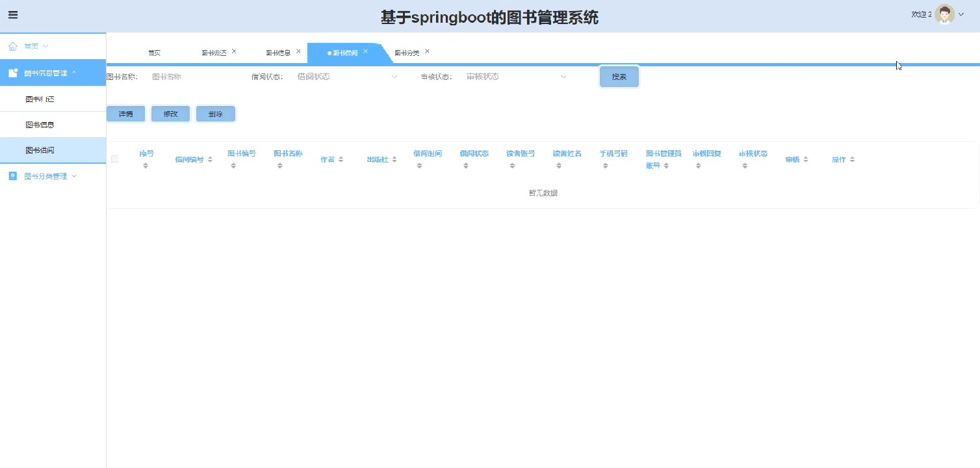Viewport: 980px width, 468px height.
Task: Click the 图书管理员账号 column header
Action: coord(664,159)
